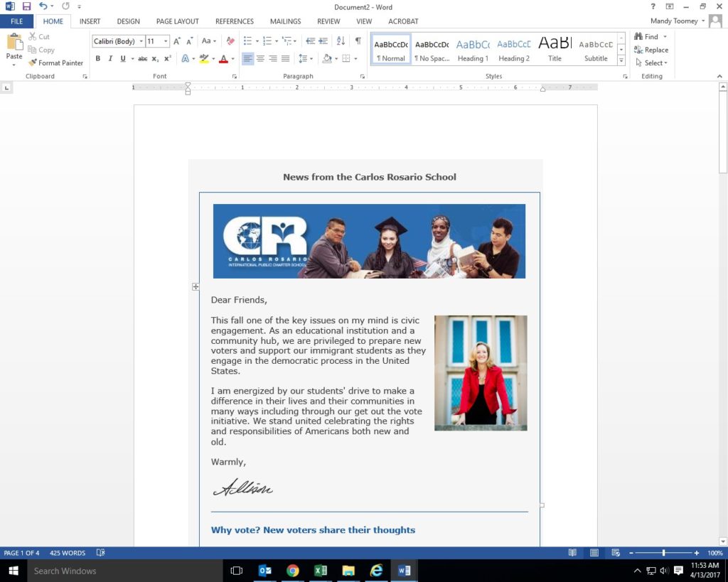
Task: Open Outlook from the taskbar
Action: (264, 571)
